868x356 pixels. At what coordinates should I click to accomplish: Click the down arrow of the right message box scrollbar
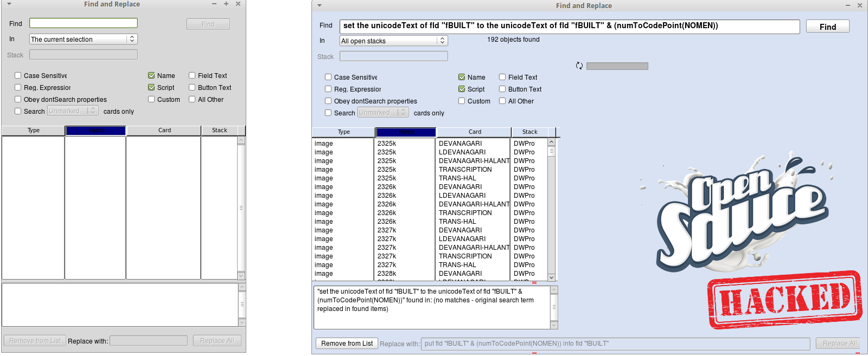pos(554,325)
